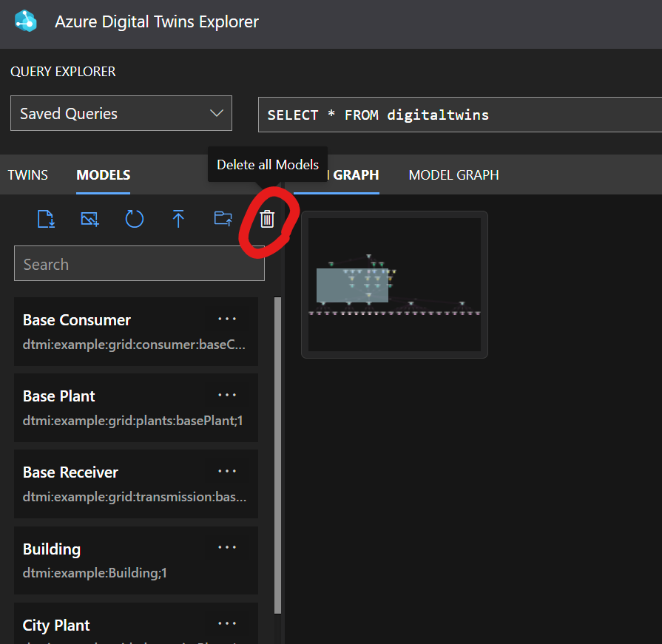Click the dtmi:example:grid:plants:basePlant;1 identifier
The height and width of the screenshot is (644, 662).
coord(132,421)
